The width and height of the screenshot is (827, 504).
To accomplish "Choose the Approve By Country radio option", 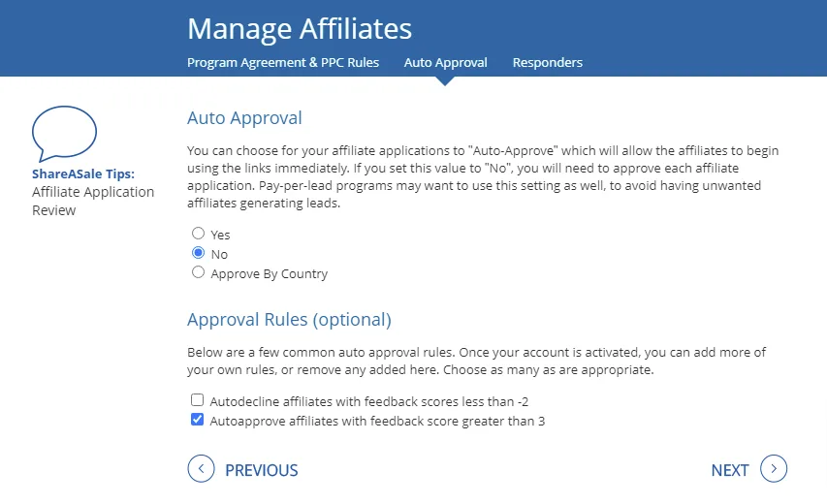I will click(199, 272).
